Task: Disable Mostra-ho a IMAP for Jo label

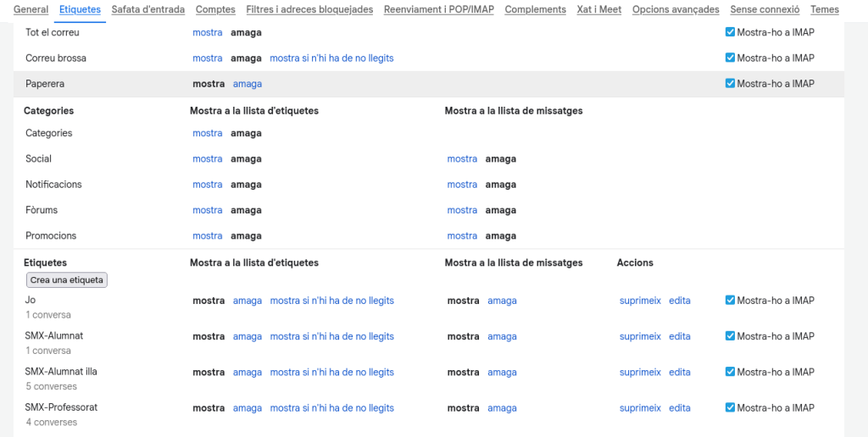Action: (731, 301)
